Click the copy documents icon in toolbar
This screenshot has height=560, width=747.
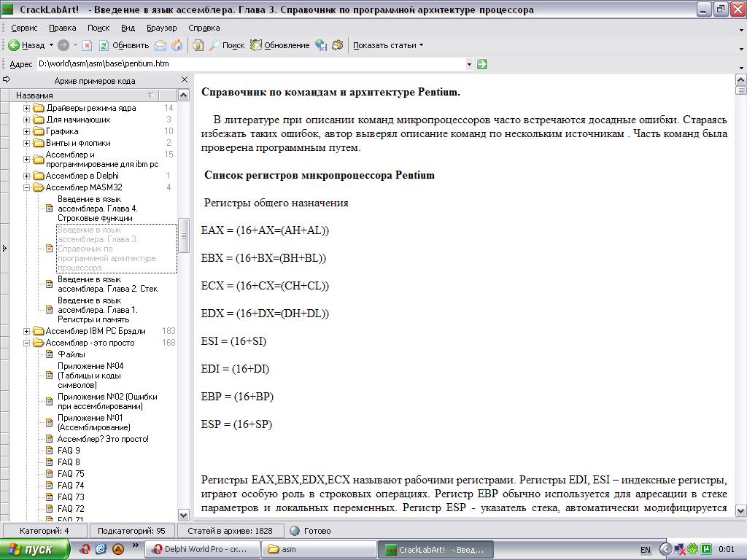198,45
